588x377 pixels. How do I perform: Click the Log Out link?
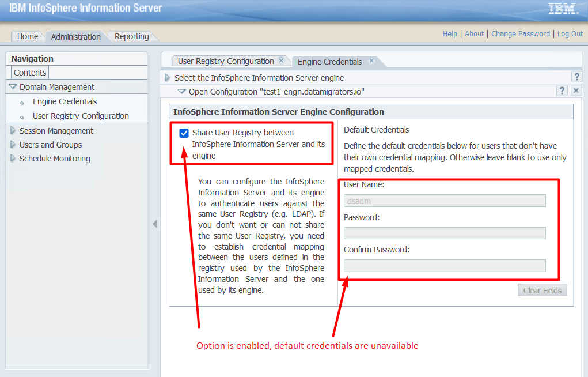(x=570, y=34)
